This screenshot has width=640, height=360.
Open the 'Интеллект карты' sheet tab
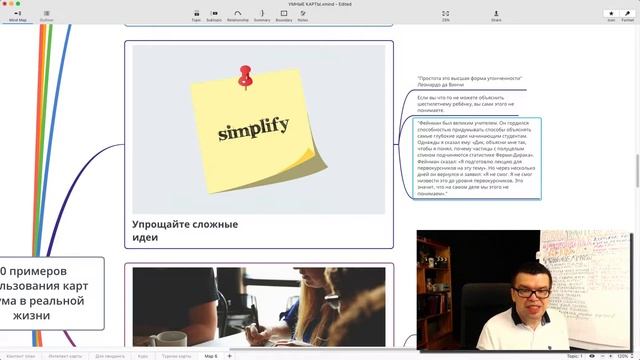(65, 356)
